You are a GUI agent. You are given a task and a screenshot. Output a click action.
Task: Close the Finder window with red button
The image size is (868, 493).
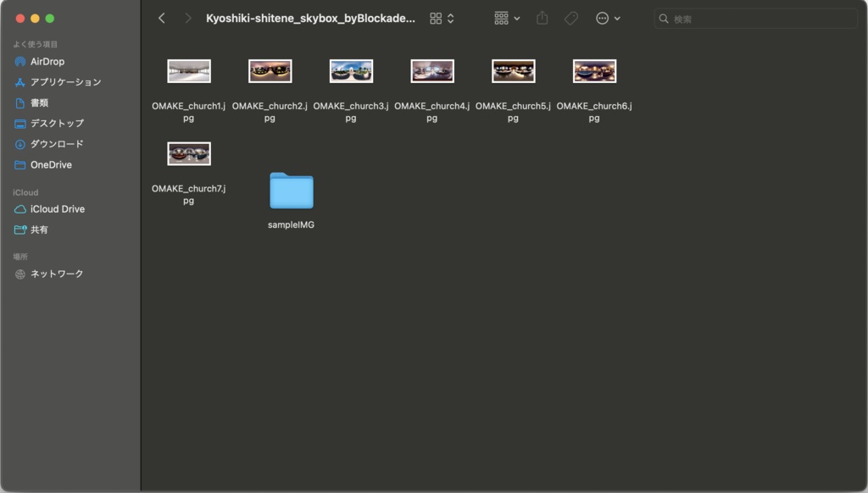20,19
